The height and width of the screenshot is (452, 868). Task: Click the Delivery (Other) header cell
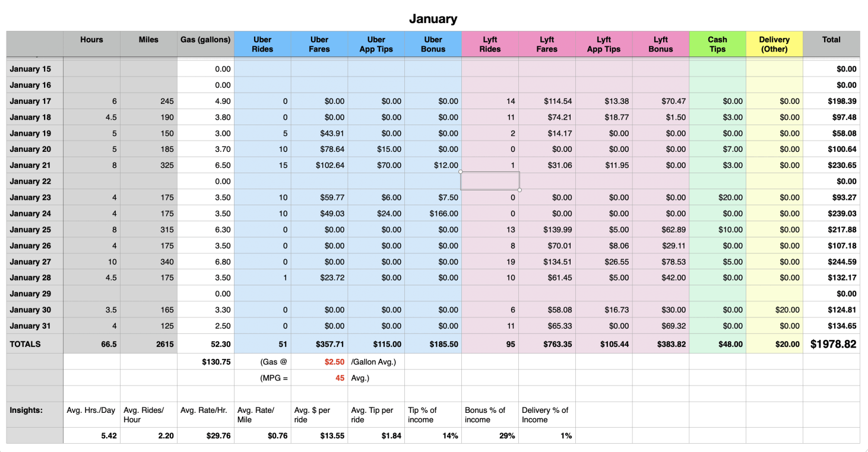774,44
